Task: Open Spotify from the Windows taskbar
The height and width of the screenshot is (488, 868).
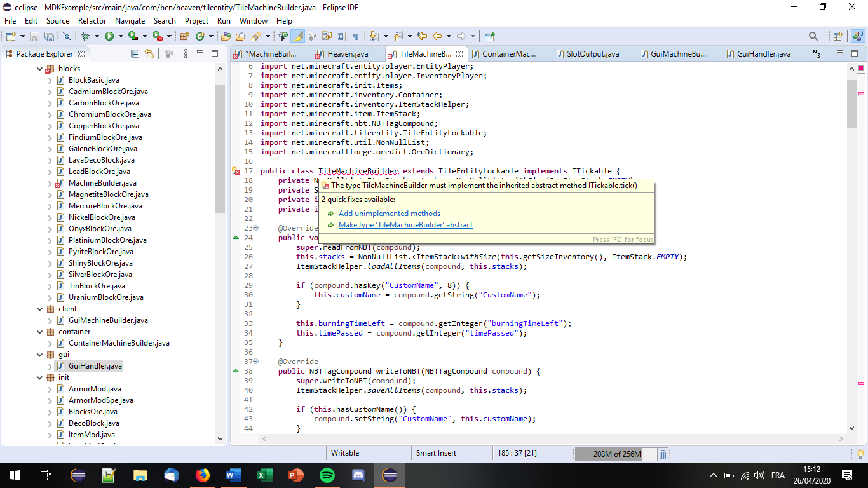Action: (x=327, y=475)
